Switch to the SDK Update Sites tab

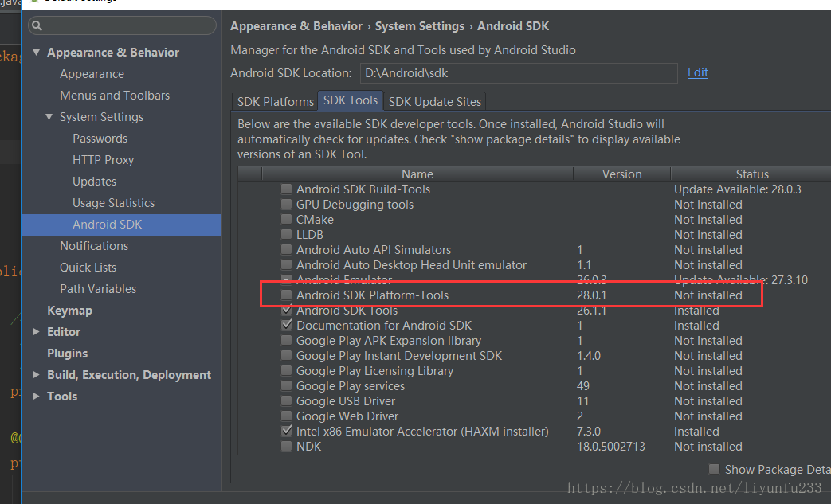coord(434,102)
